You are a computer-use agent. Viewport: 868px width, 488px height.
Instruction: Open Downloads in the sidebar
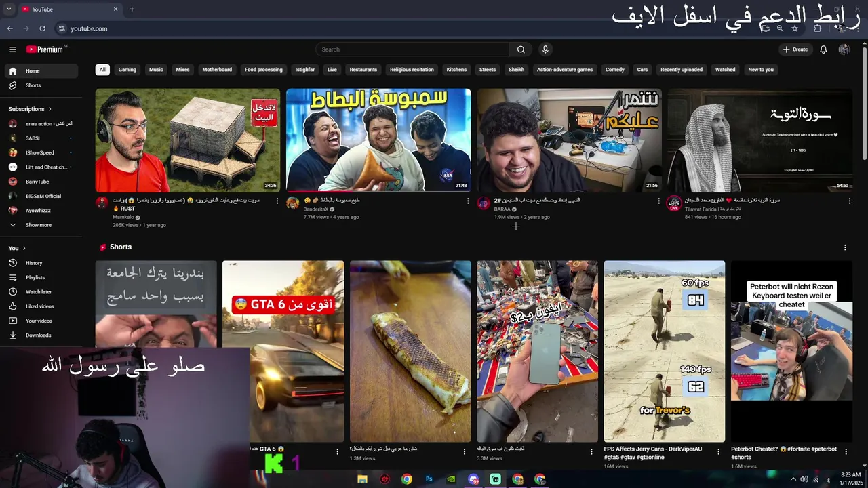point(41,335)
